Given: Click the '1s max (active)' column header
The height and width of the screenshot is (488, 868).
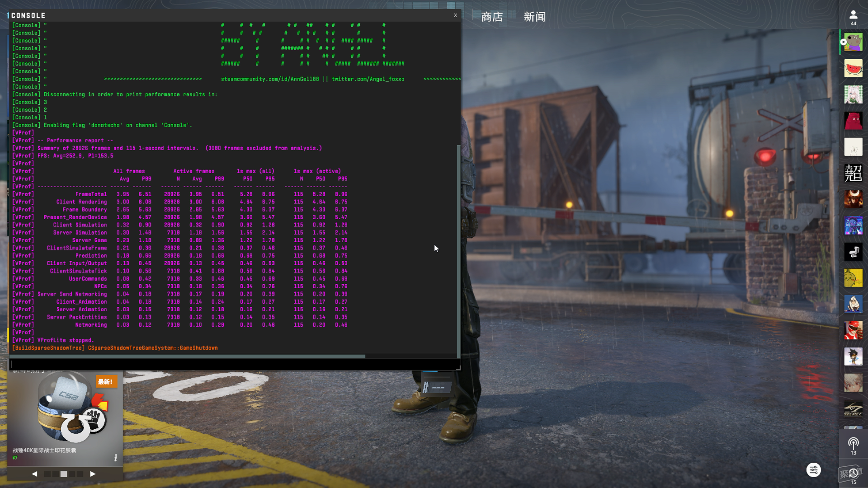Looking at the screenshot, I should [x=317, y=171].
